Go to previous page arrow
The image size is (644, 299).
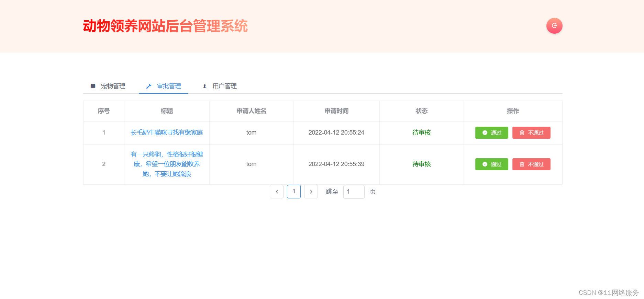(277, 192)
